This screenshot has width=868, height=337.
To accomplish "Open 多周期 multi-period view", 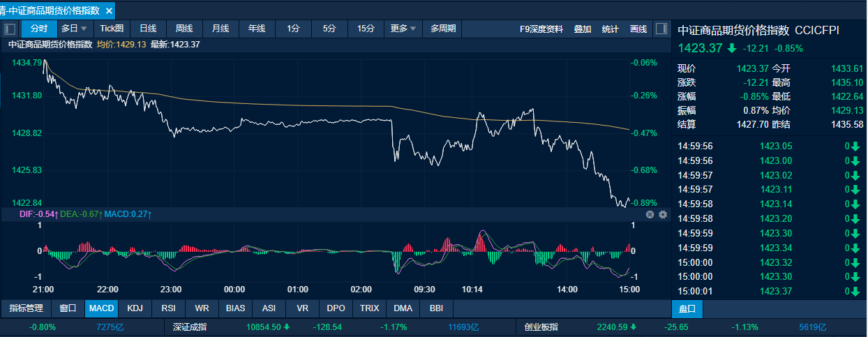I will [443, 29].
